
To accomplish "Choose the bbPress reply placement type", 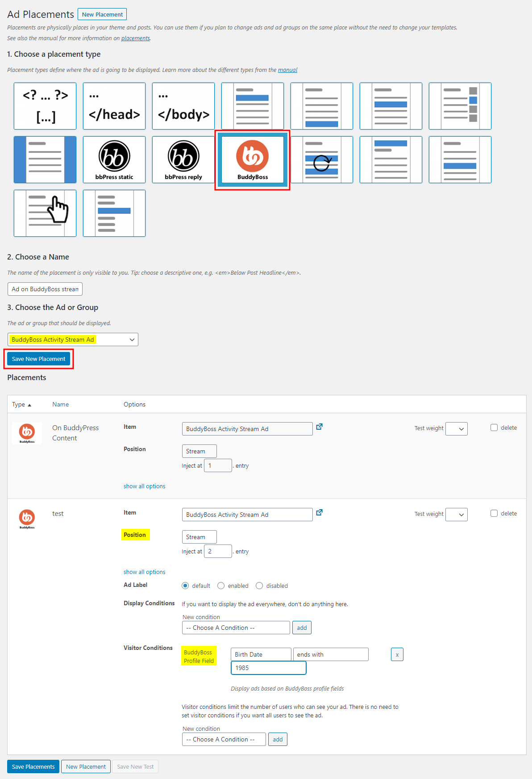I will pos(183,159).
